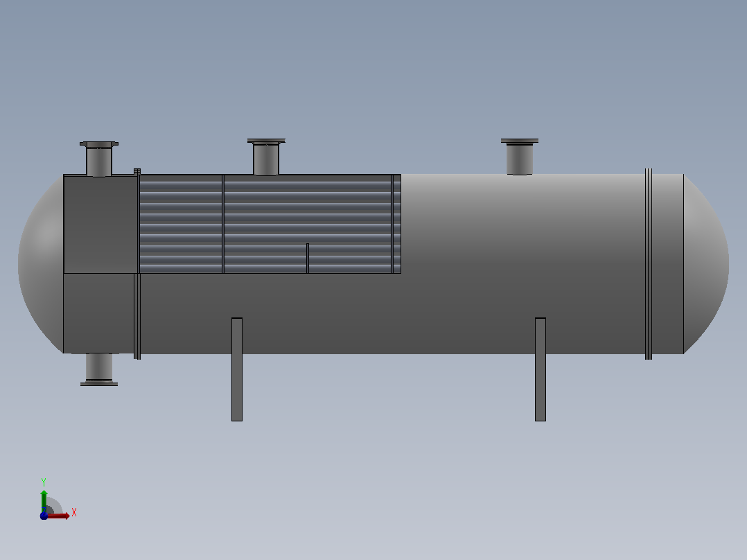747x560 pixels.
Task: Select the top-right nozzle on the shell
Action: click(x=519, y=157)
